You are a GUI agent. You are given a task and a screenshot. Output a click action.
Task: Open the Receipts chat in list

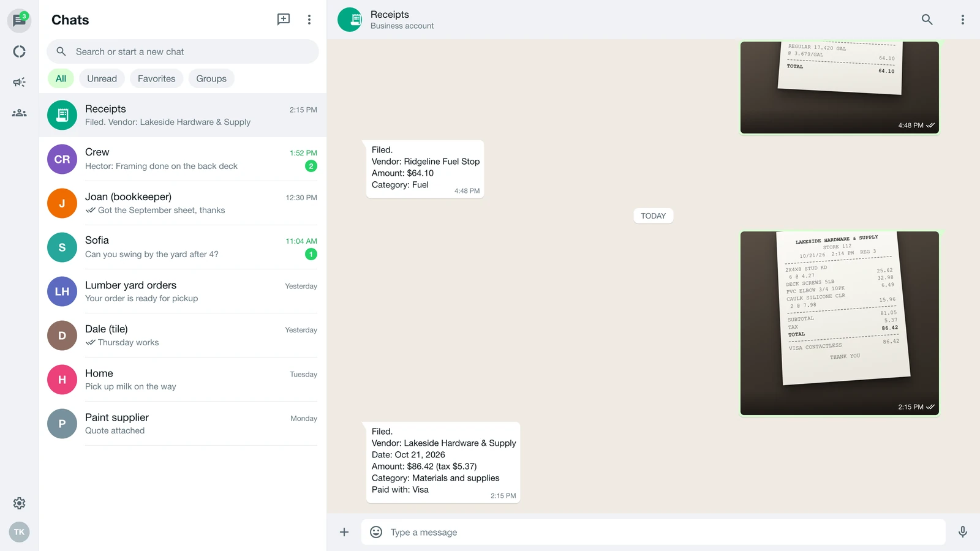pyautogui.click(x=183, y=115)
